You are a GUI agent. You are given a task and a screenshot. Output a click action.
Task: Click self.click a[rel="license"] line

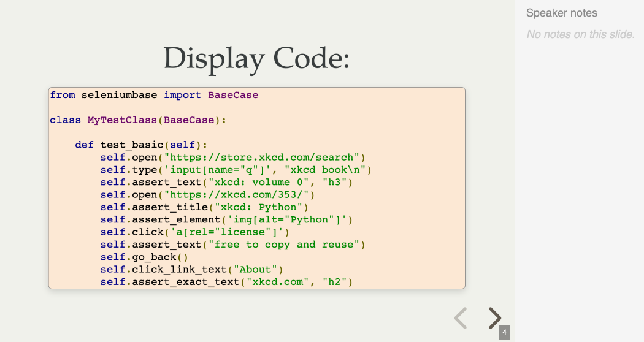coord(194,232)
